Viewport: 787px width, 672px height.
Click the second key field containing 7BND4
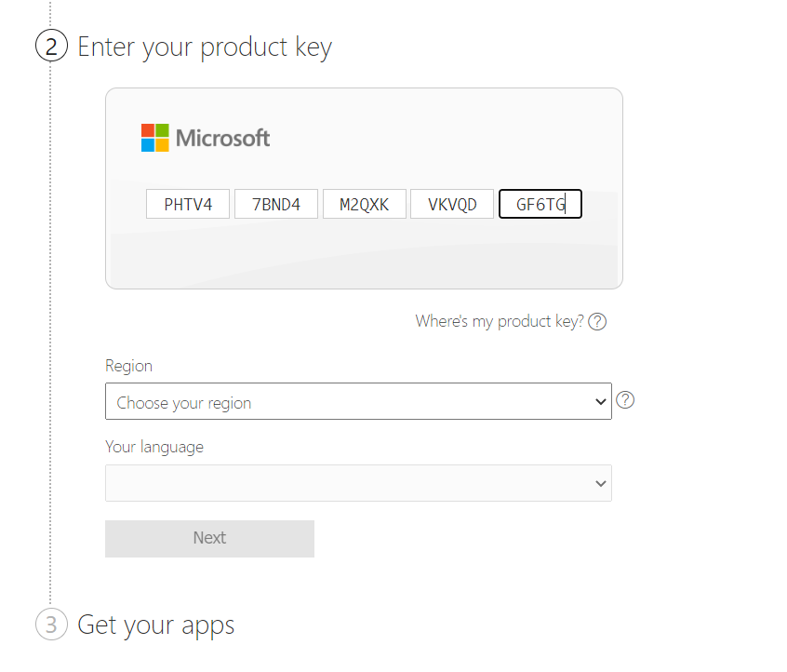[x=276, y=204]
